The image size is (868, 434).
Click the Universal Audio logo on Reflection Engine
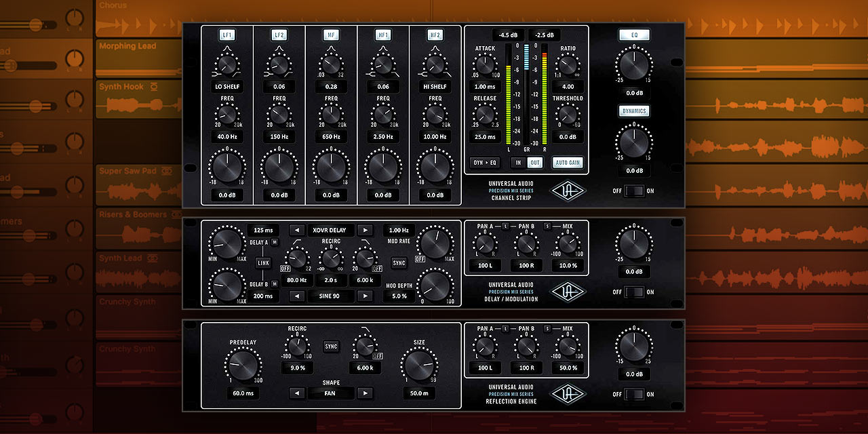tap(567, 394)
